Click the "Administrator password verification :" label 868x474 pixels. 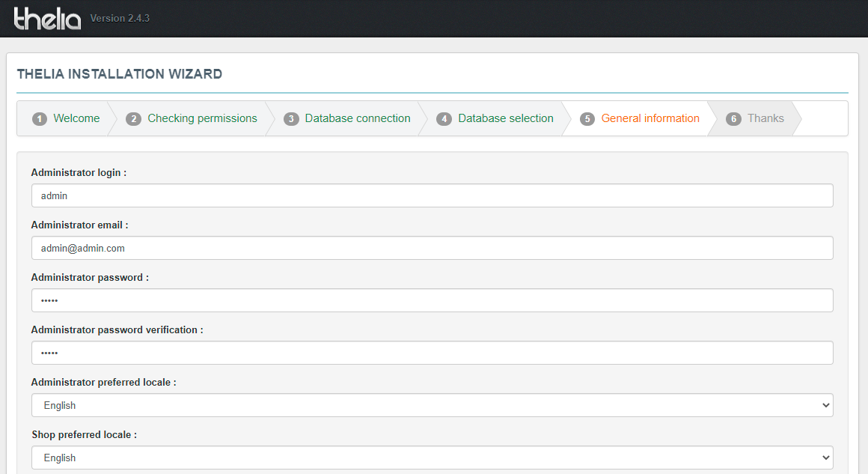point(117,330)
